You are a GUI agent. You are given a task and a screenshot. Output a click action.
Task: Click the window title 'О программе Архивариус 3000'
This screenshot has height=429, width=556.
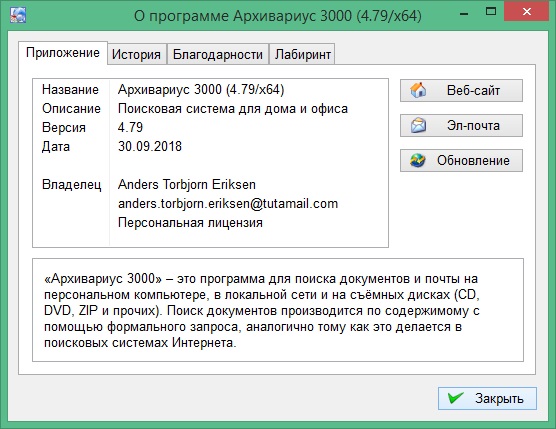(x=278, y=16)
